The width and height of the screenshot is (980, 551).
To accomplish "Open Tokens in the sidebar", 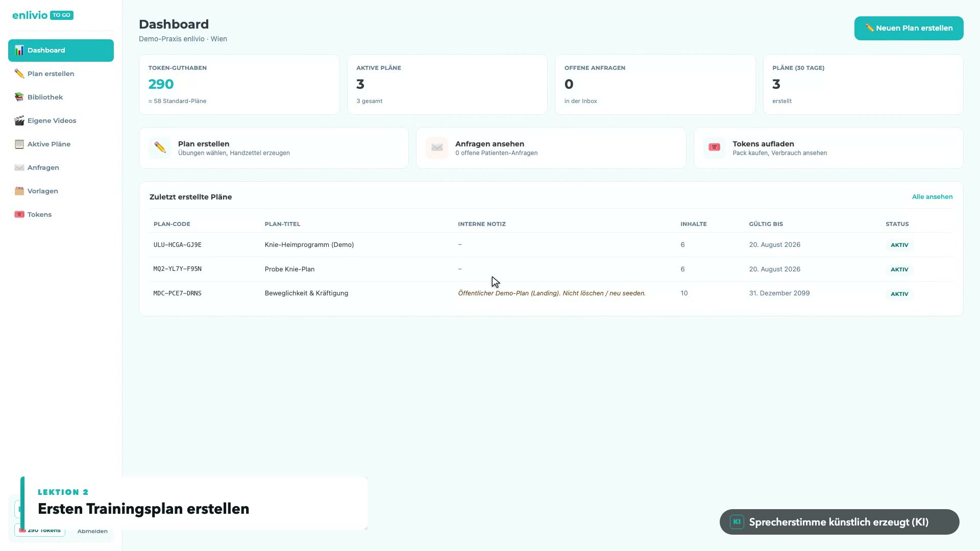I will pyautogui.click(x=61, y=214).
